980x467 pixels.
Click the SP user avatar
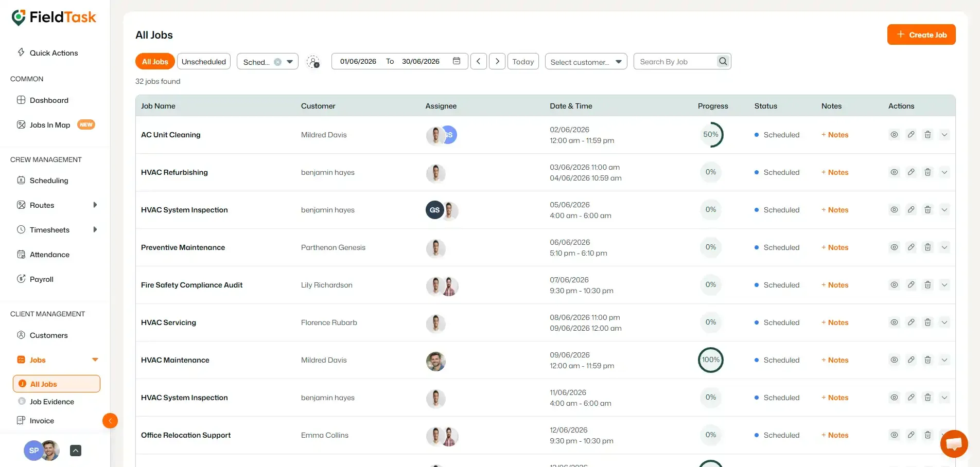[x=33, y=451]
